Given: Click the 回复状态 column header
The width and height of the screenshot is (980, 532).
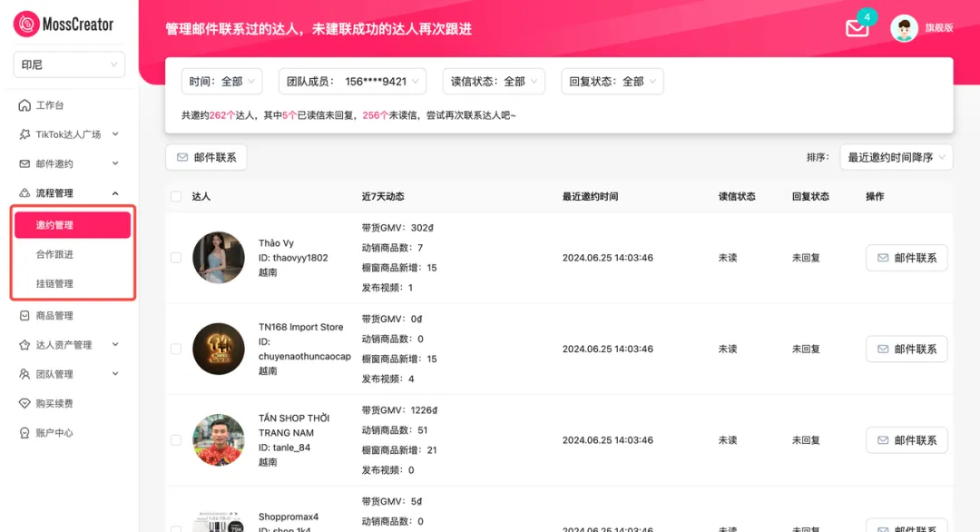Looking at the screenshot, I should click(x=810, y=196).
